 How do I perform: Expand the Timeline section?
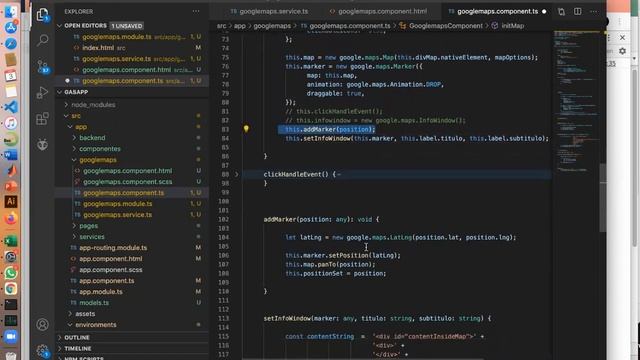[x=78, y=349]
